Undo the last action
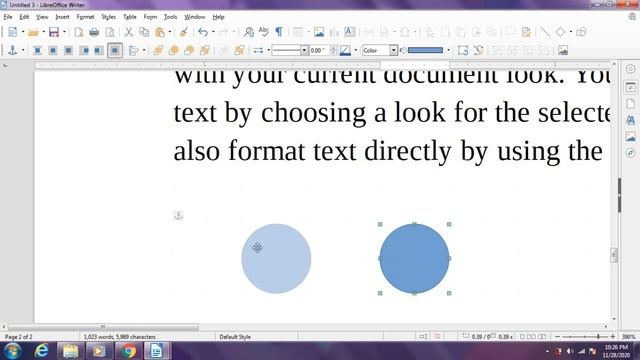640x360 pixels. 203,32
